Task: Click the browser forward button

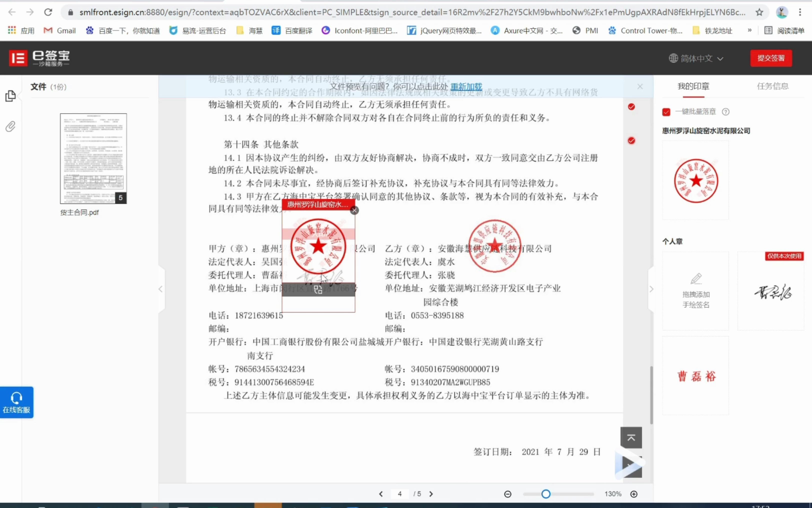Action: tap(30, 13)
